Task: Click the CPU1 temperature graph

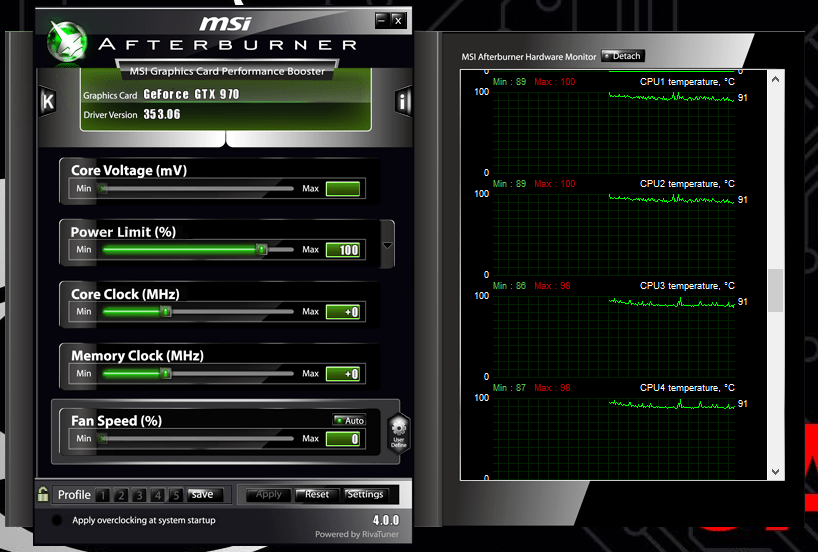Action: tap(614, 133)
